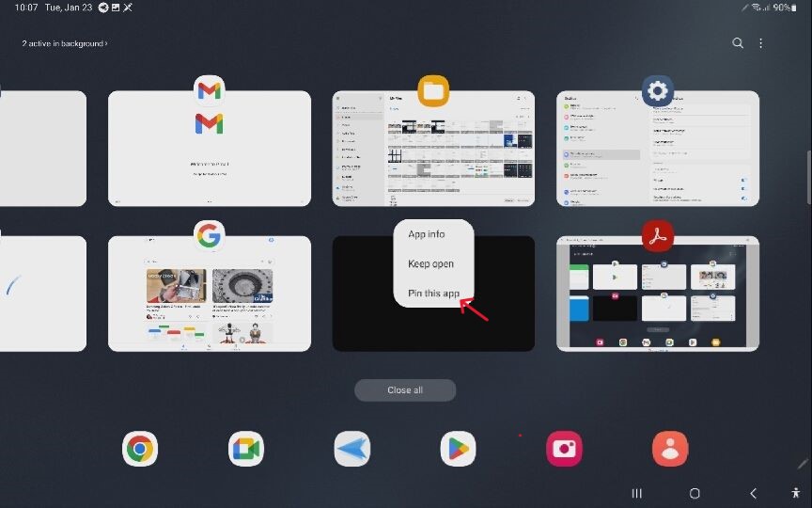Open the Settings recent app card
The image size is (812, 508).
pyautogui.click(x=658, y=149)
